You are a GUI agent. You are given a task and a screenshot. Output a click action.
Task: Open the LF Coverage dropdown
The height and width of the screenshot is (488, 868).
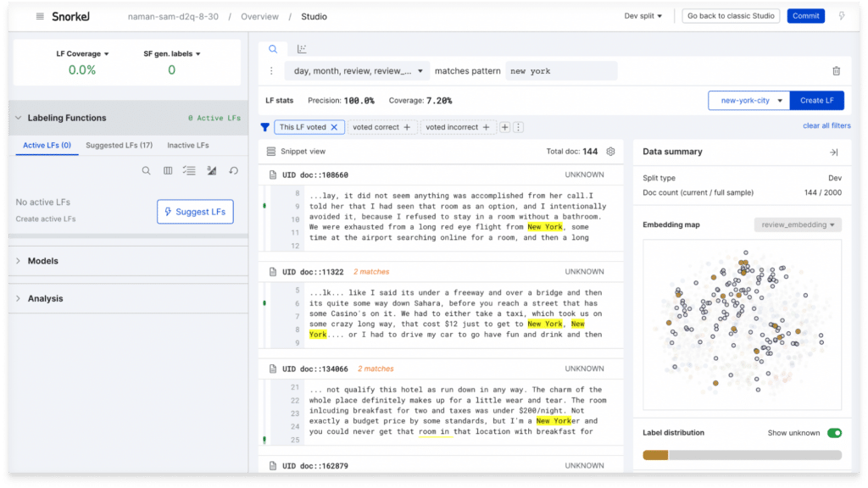click(82, 53)
